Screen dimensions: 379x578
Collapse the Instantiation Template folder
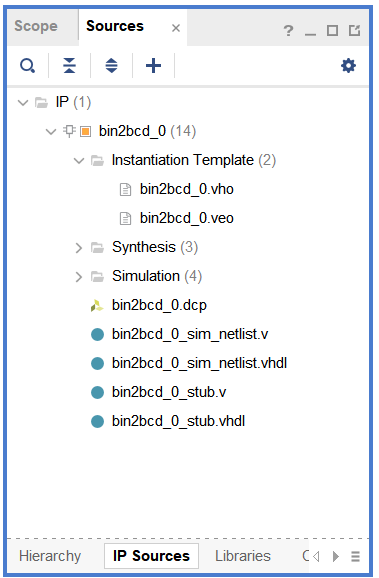[x=79, y=161]
